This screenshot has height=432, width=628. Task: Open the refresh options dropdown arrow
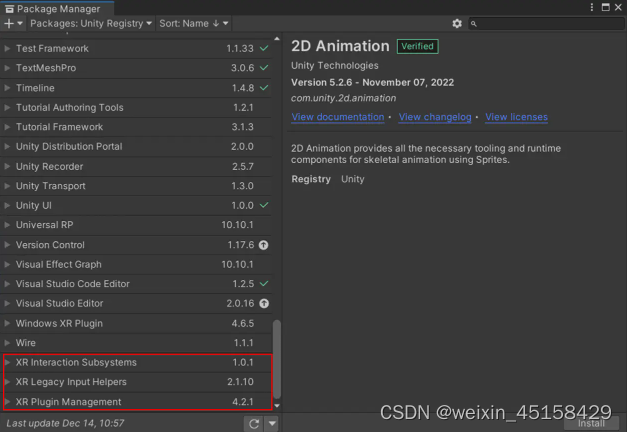coord(272,424)
